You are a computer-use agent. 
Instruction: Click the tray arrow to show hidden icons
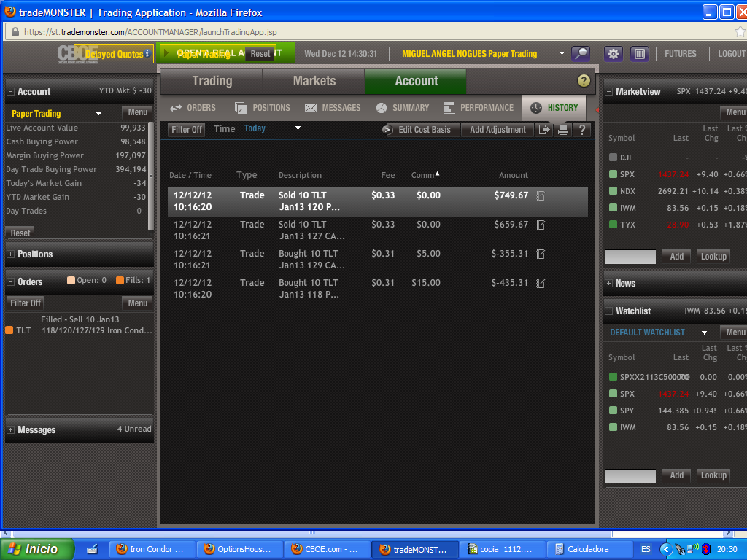[x=665, y=549]
